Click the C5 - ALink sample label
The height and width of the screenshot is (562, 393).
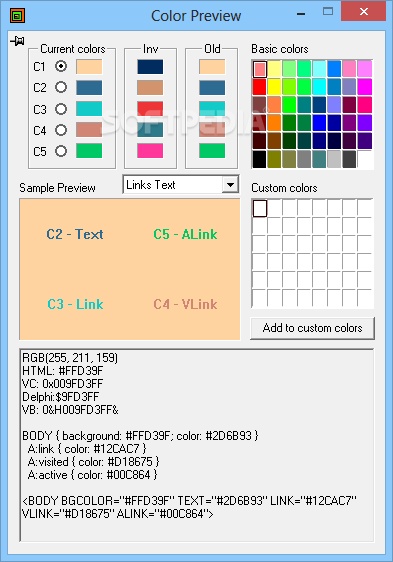click(x=185, y=234)
